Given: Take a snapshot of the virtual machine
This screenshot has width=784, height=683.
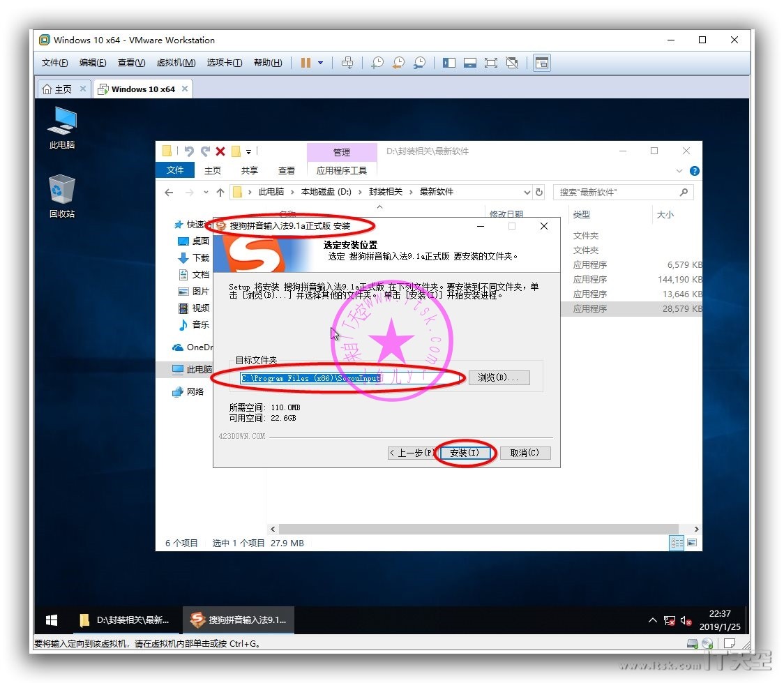Looking at the screenshot, I should (377, 63).
